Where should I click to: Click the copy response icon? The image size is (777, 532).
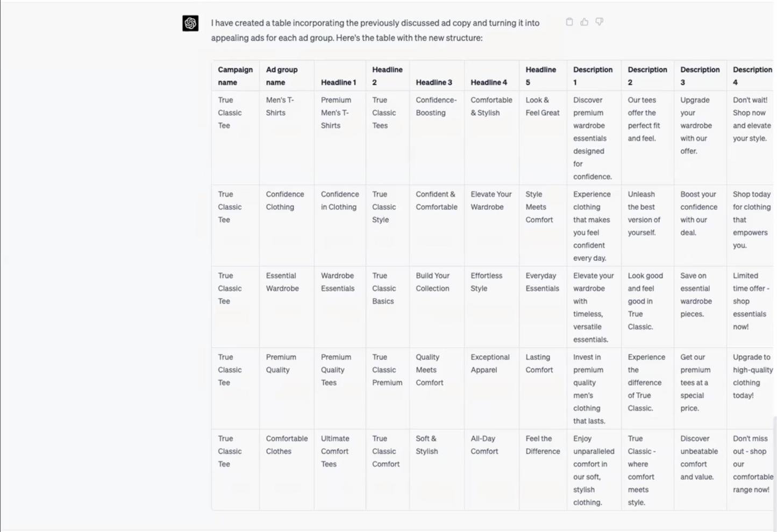pyautogui.click(x=569, y=21)
